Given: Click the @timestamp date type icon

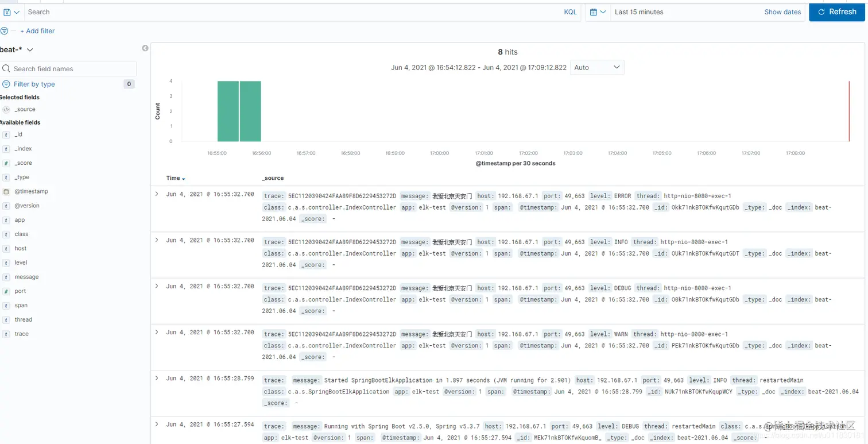Looking at the screenshot, I should coord(6,191).
